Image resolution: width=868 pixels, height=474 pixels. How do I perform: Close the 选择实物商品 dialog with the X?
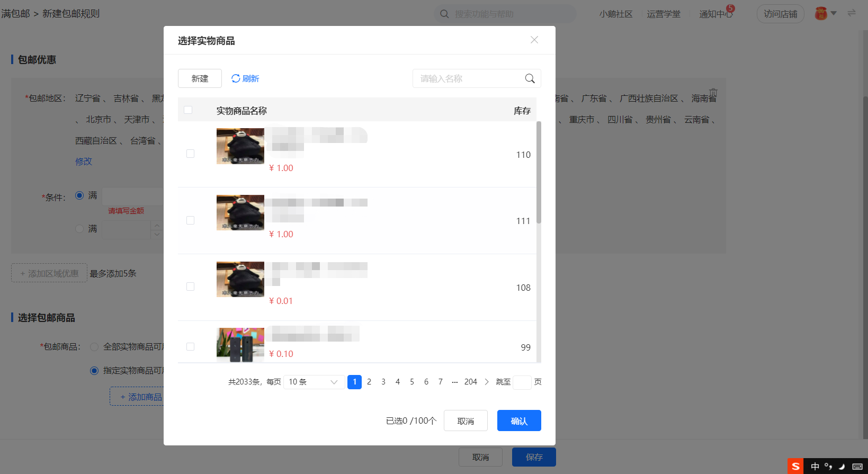pyautogui.click(x=534, y=40)
